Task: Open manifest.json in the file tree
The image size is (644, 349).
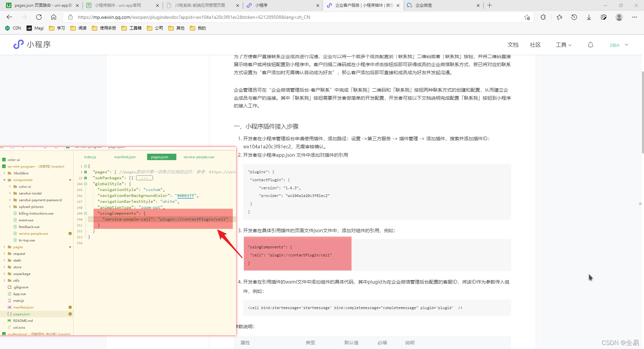Action: click(x=23, y=307)
